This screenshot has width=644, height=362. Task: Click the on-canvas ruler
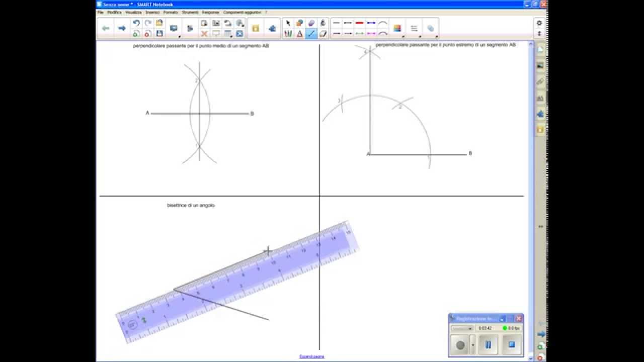(x=237, y=281)
